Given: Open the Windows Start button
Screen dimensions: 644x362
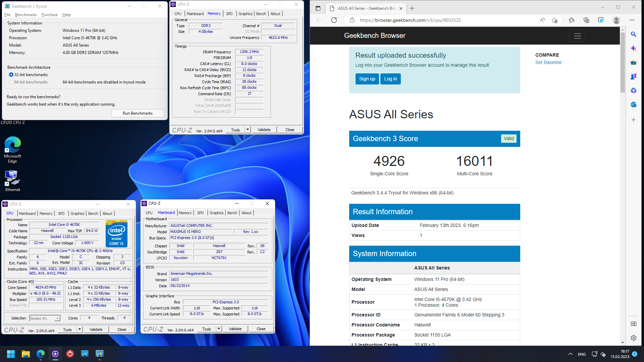Looking at the screenshot, I should [x=11, y=354].
